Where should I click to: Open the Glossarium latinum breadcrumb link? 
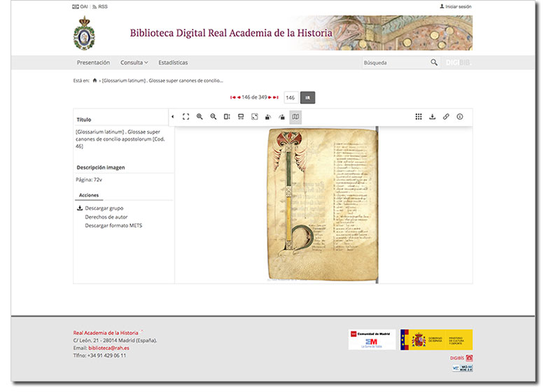click(x=162, y=80)
